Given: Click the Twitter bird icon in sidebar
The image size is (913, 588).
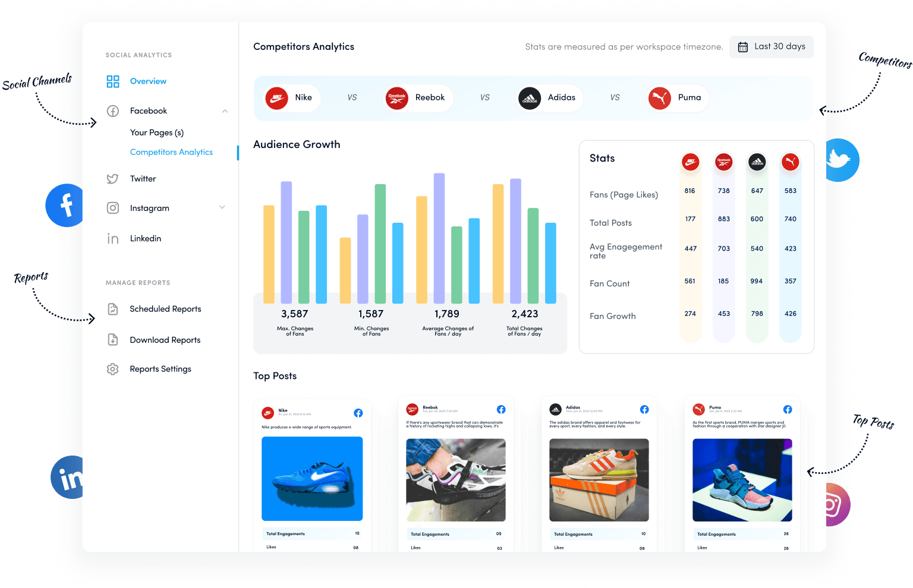Looking at the screenshot, I should pos(113,178).
